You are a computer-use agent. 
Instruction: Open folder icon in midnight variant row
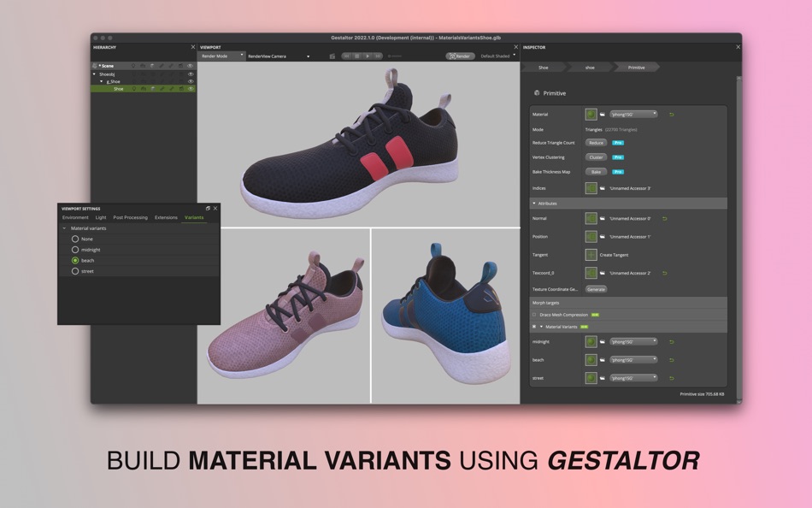pyautogui.click(x=603, y=342)
